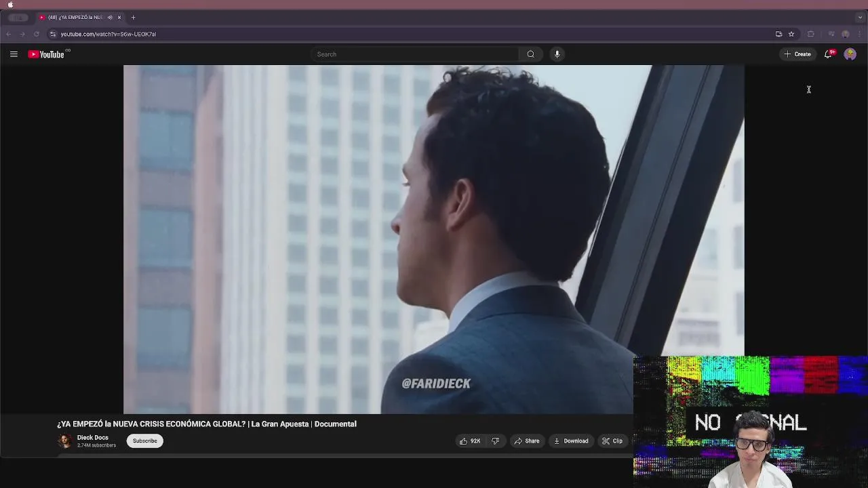Screen dimensions: 868x488
Task: Like the video with 92K likes
Action: [471, 441]
